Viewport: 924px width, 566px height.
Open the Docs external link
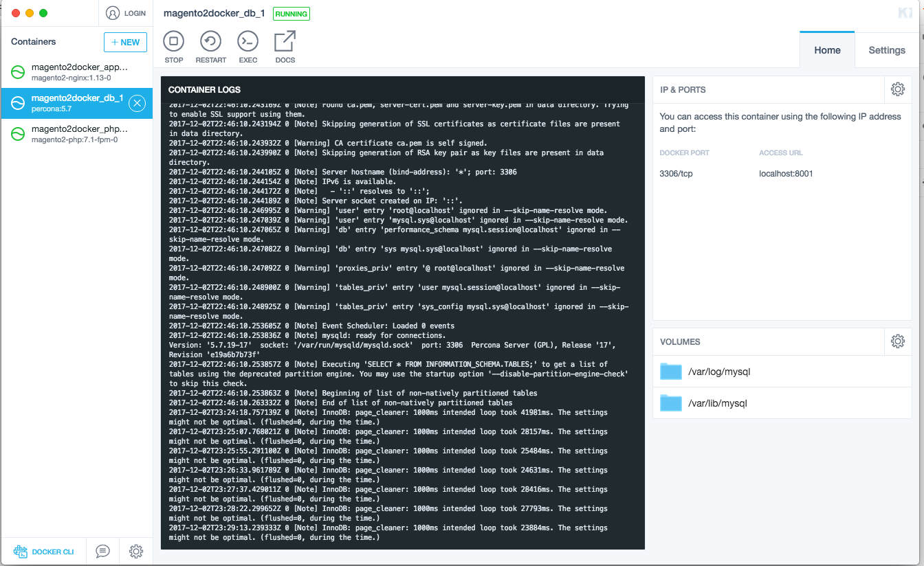click(x=285, y=42)
